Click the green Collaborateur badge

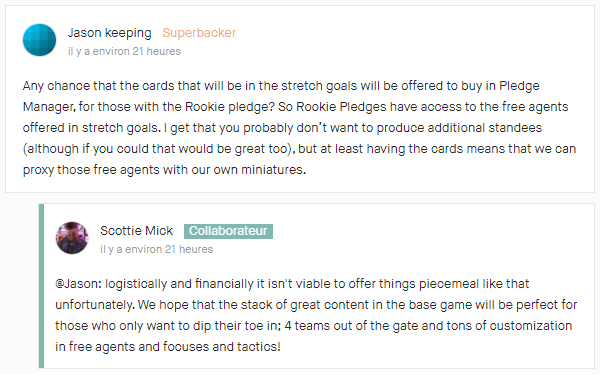point(228,231)
